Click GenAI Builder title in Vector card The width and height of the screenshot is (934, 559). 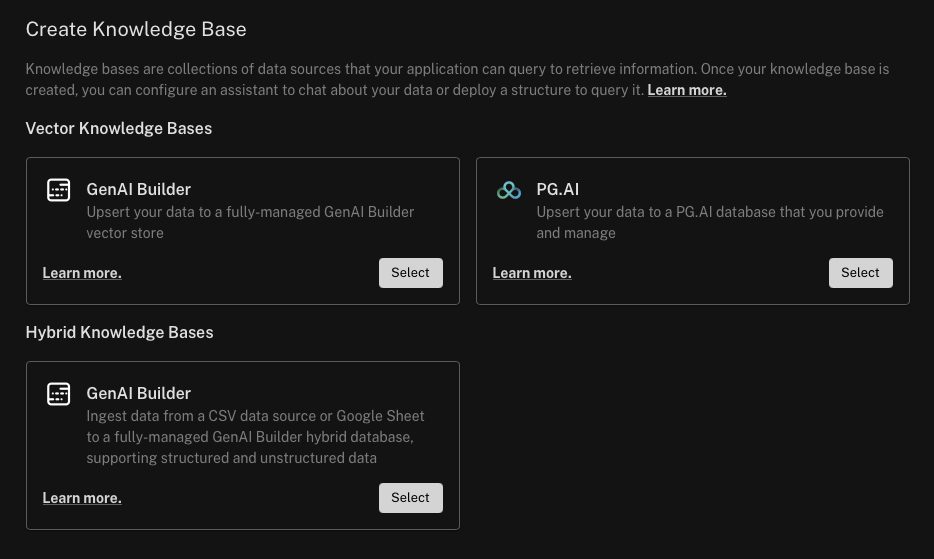(139, 190)
